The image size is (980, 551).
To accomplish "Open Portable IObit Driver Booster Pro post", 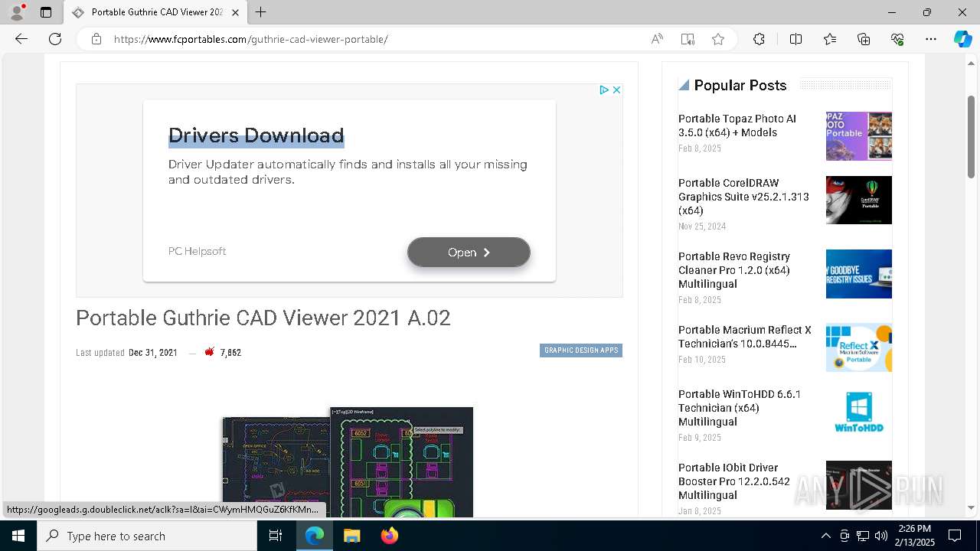I will [x=734, y=481].
